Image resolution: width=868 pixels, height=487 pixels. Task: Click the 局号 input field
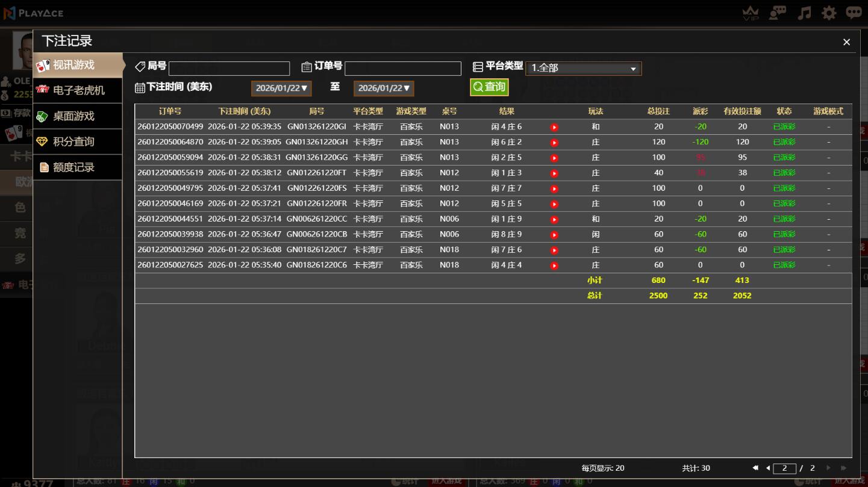tap(229, 69)
